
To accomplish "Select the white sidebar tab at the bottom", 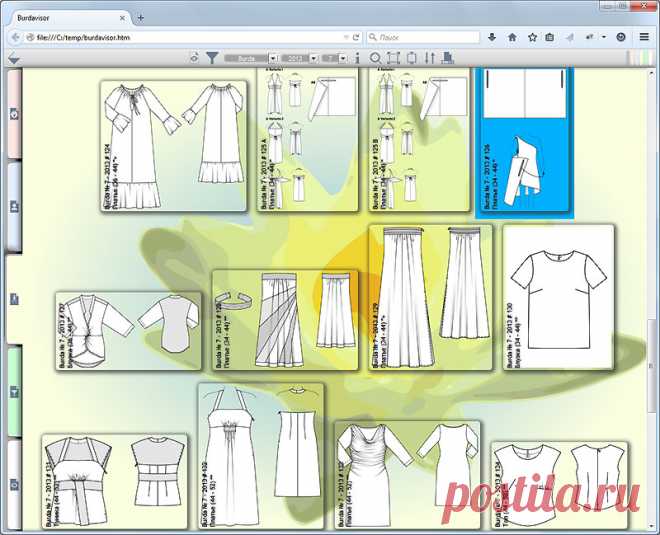I will pos(14,484).
